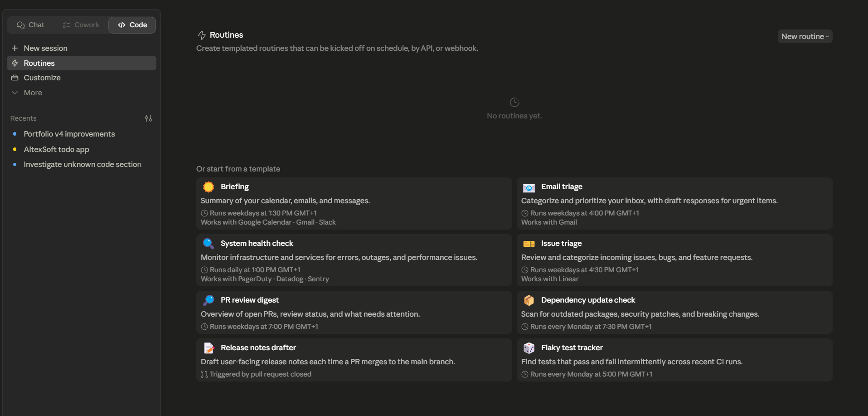The width and height of the screenshot is (868, 416).
Task: Open the New routine dropdown
Action: 805,36
